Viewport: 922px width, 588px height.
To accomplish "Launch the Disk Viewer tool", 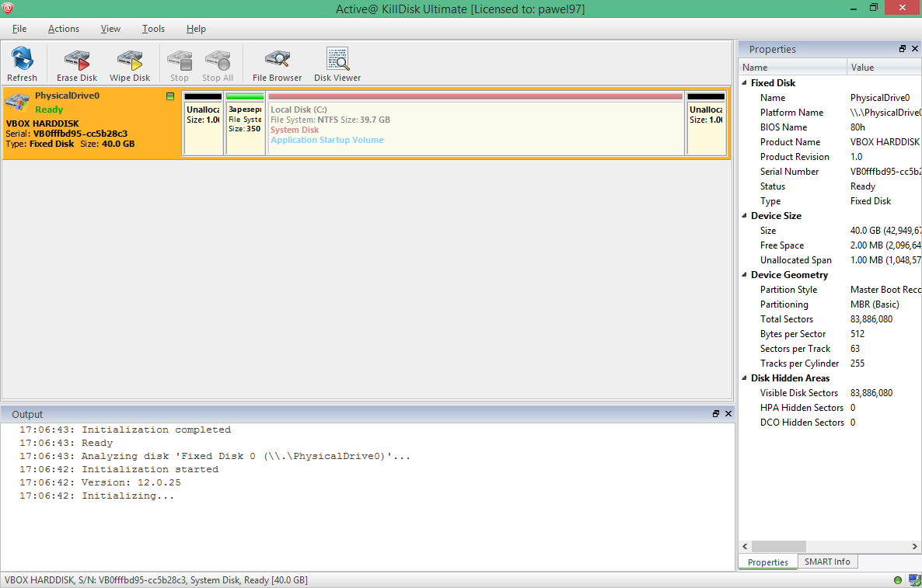I will tap(337, 59).
